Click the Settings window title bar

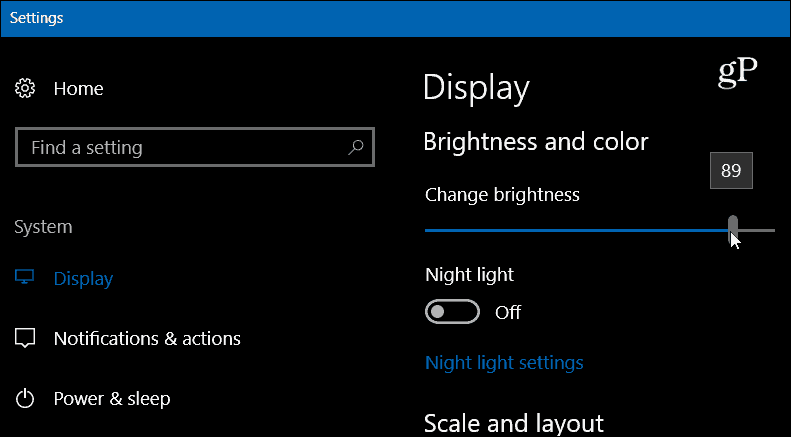coord(396,18)
